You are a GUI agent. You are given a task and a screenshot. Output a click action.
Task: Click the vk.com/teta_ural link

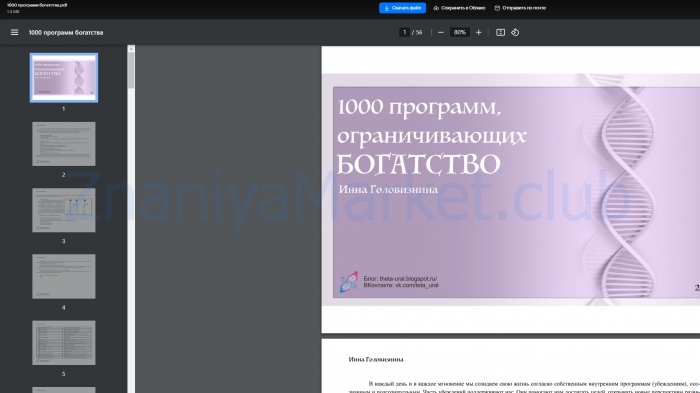[x=417, y=285]
